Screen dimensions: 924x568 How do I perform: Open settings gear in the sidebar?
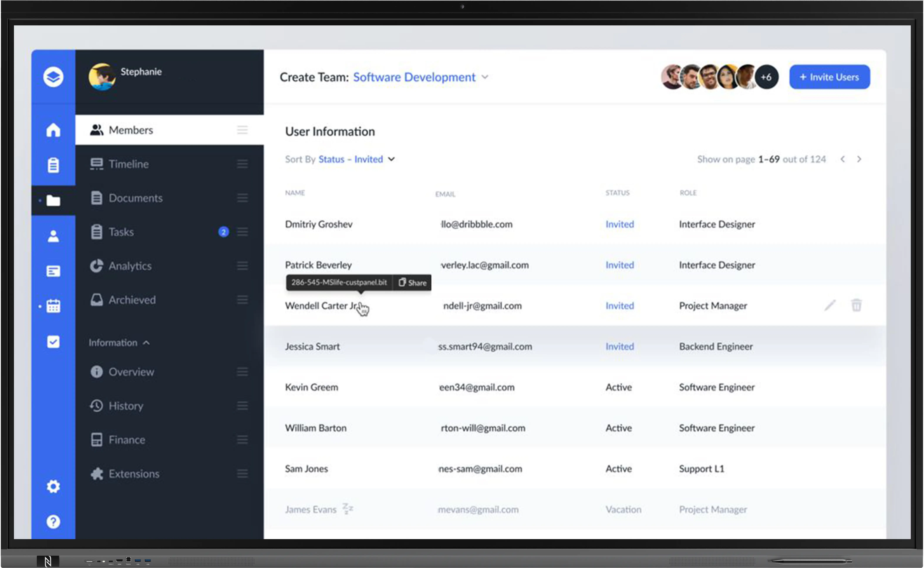[x=53, y=486]
